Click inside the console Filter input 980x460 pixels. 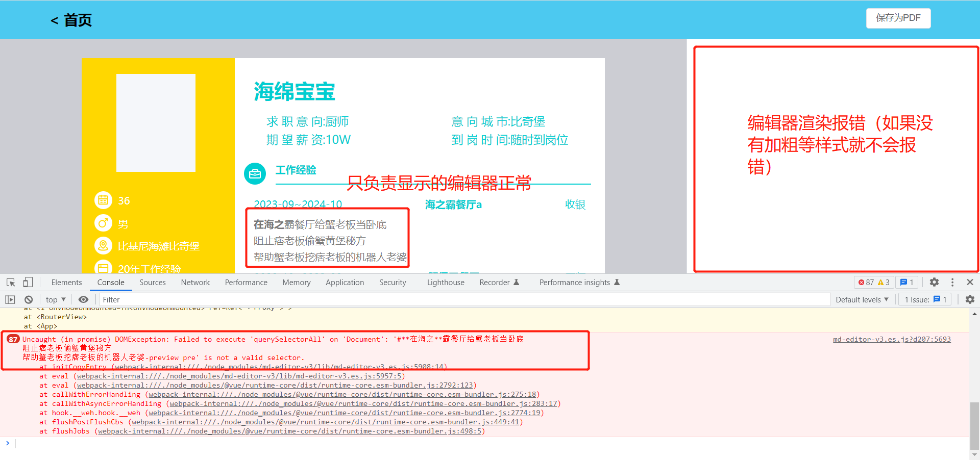coord(204,299)
